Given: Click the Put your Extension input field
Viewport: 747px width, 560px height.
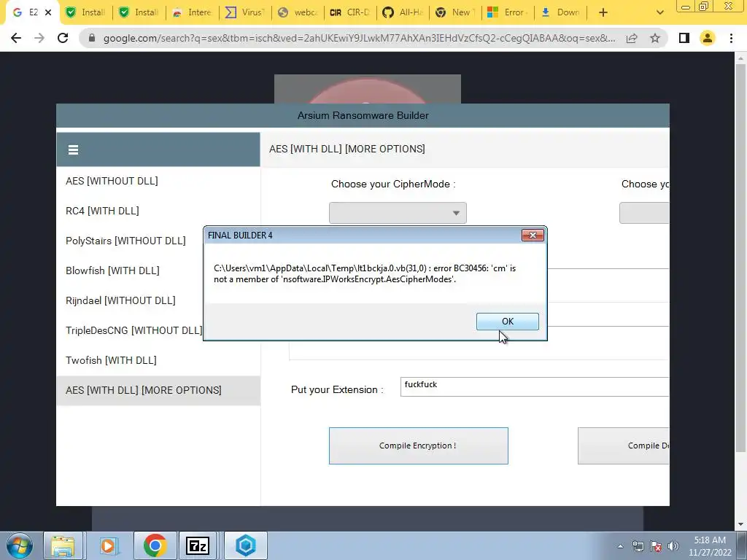Looking at the screenshot, I should coord(535,386).
